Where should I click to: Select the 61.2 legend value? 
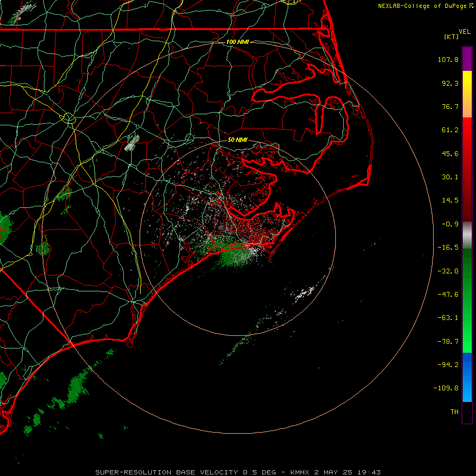(x=450, y=130)
